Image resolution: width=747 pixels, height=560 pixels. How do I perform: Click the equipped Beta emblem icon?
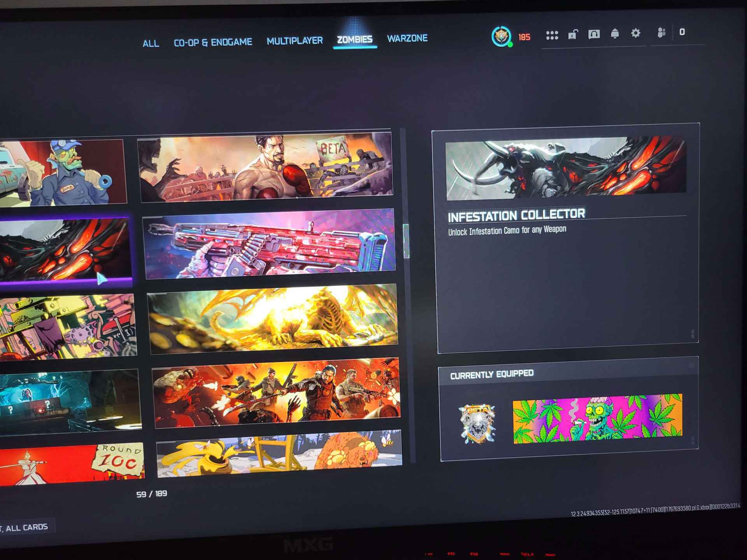[477, 424]
